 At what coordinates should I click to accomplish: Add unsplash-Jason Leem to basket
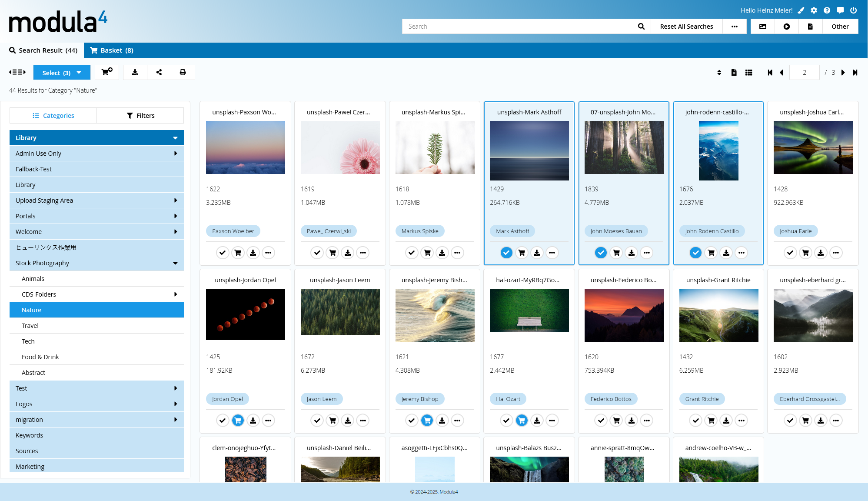click(x=333, y=421)
